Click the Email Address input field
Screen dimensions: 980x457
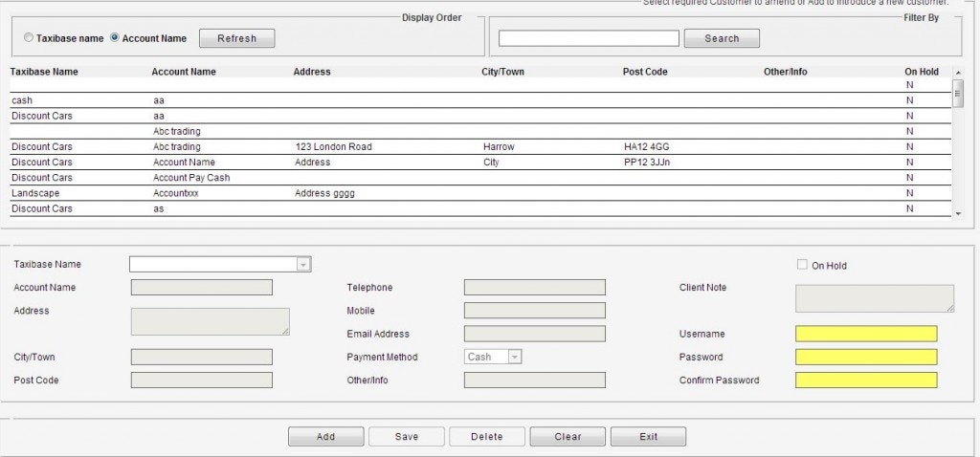534,334
